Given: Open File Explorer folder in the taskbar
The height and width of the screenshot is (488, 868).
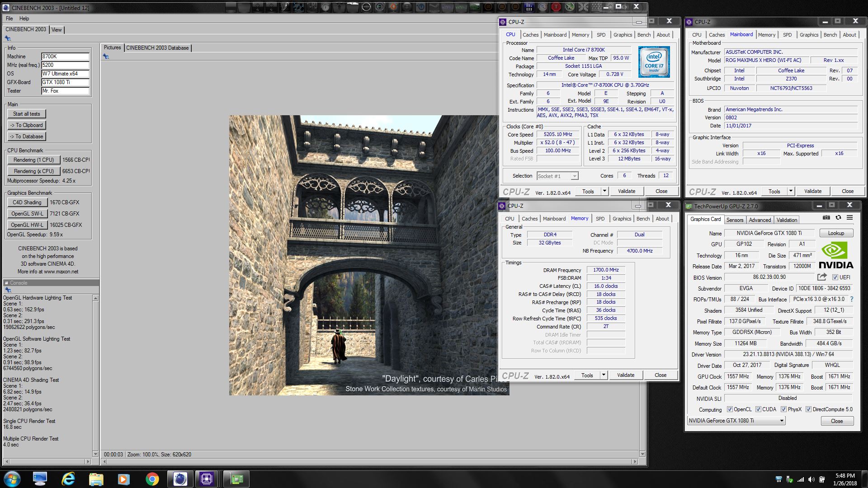Looking at the screenshot, I should click(x=96, y=479).
